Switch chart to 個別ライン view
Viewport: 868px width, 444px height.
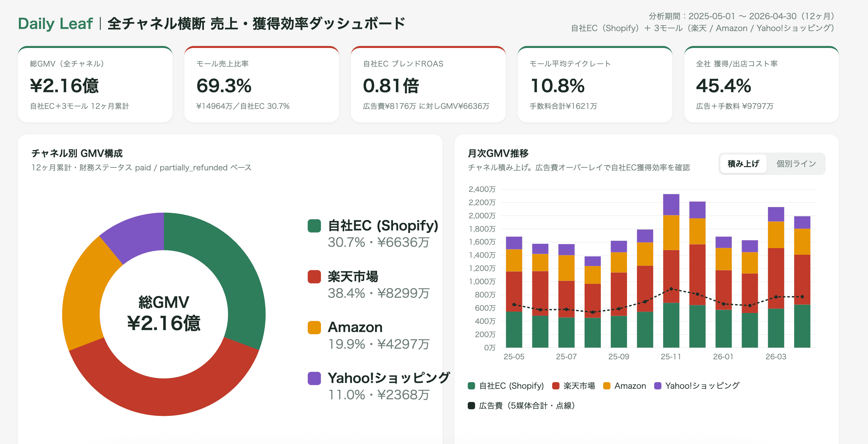tap(796, 164)
